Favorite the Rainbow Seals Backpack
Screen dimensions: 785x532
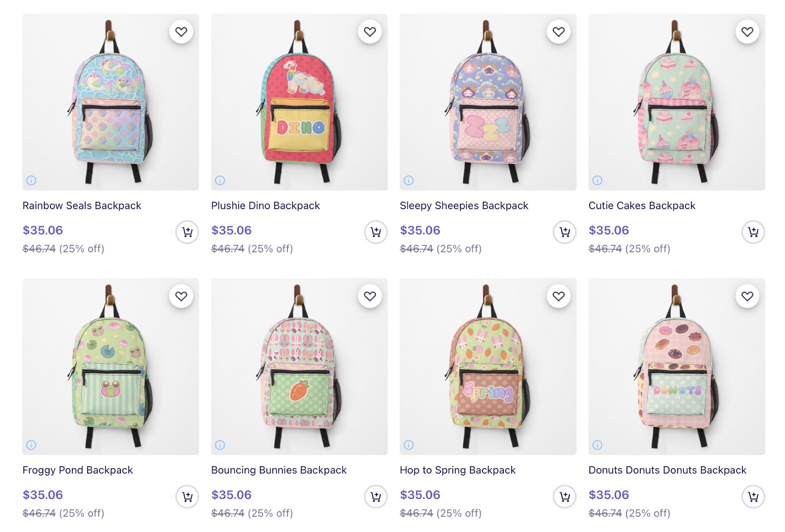(x=181, y=32)
